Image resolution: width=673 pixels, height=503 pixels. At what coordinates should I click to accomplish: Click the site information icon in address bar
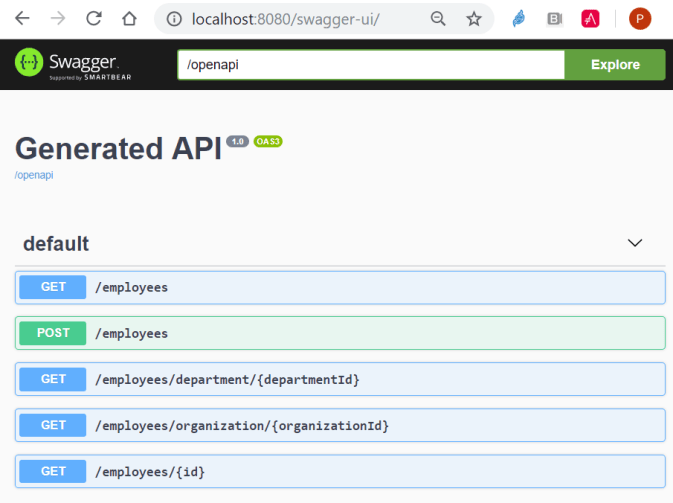[172, 19]
